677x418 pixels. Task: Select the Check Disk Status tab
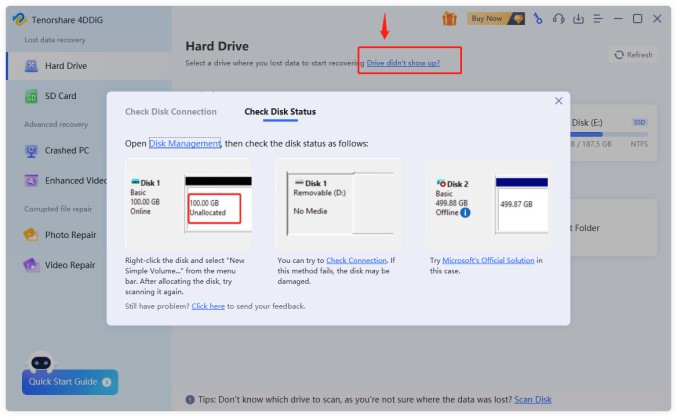coord(280,112)
